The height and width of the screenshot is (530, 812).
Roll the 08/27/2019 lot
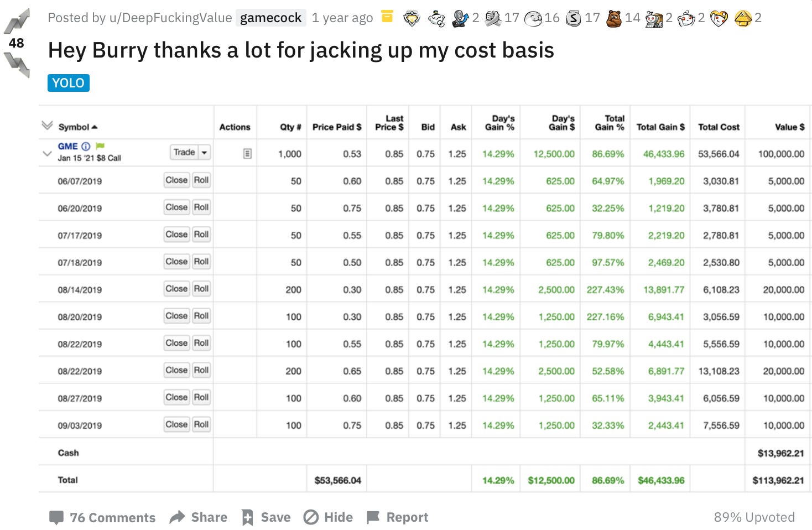pos(201,397)
